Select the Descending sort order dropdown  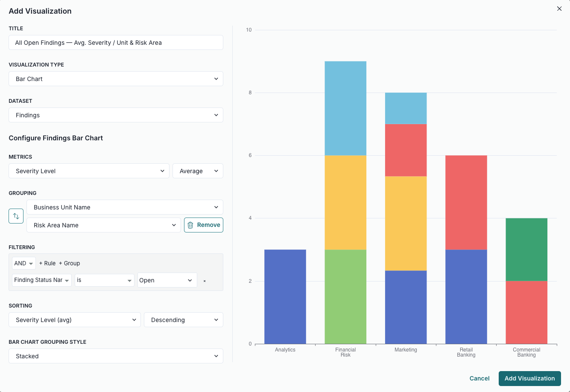point(184,320)
